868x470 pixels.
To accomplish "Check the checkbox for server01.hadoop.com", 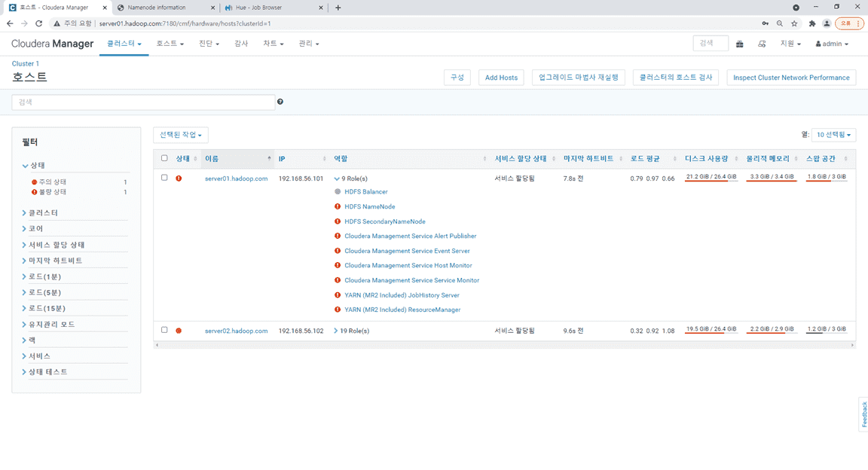I will pos(164,178).
